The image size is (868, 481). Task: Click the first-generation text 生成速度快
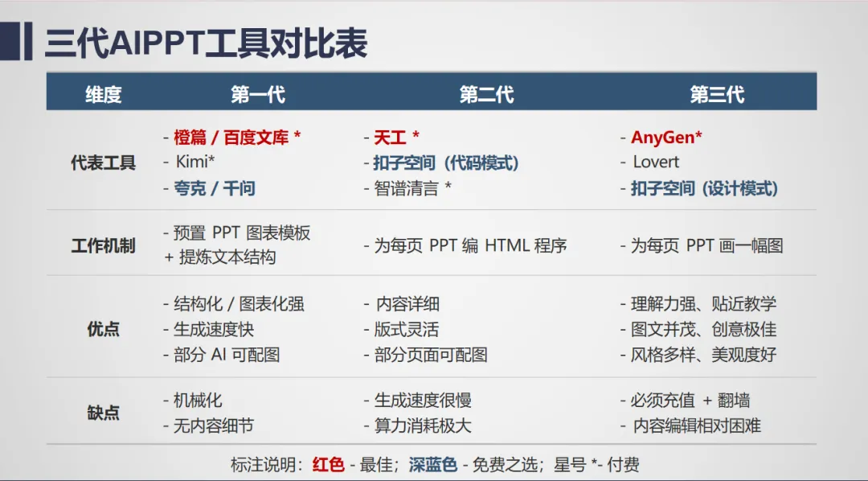point(214,329)
